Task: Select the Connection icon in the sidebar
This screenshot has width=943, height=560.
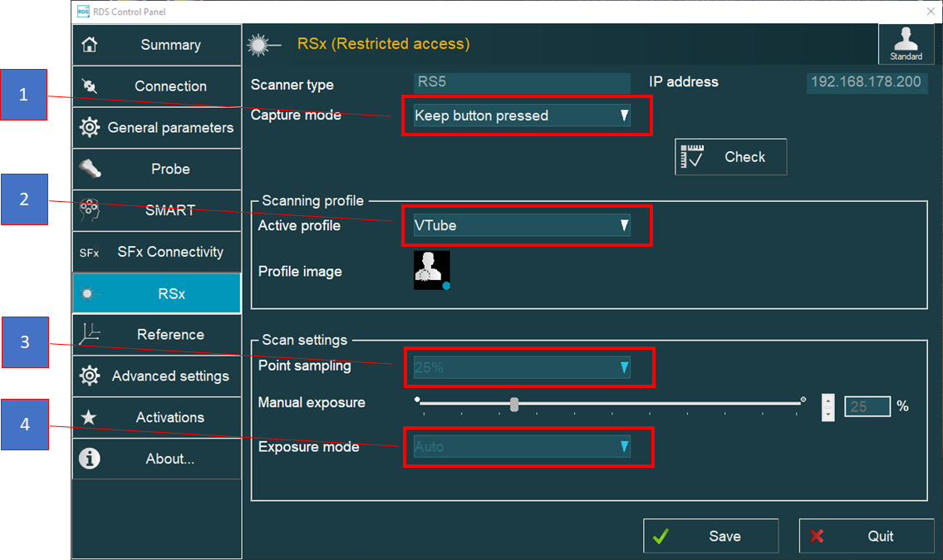Action: pos(91,86)
